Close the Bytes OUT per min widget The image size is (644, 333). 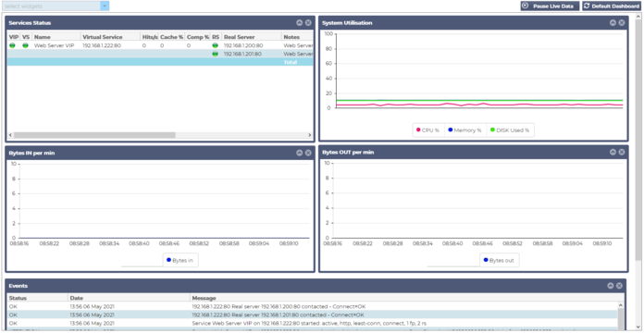pos(622,152)
